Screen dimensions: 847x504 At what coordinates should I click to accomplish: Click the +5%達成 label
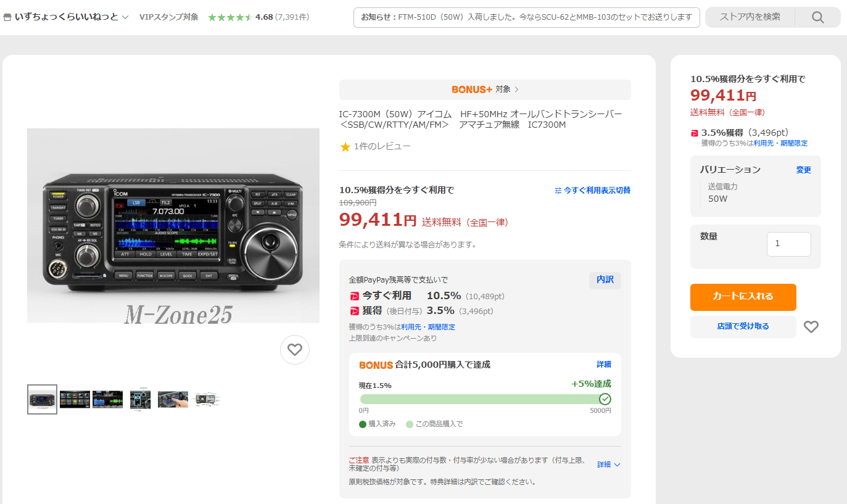(591, 384)
